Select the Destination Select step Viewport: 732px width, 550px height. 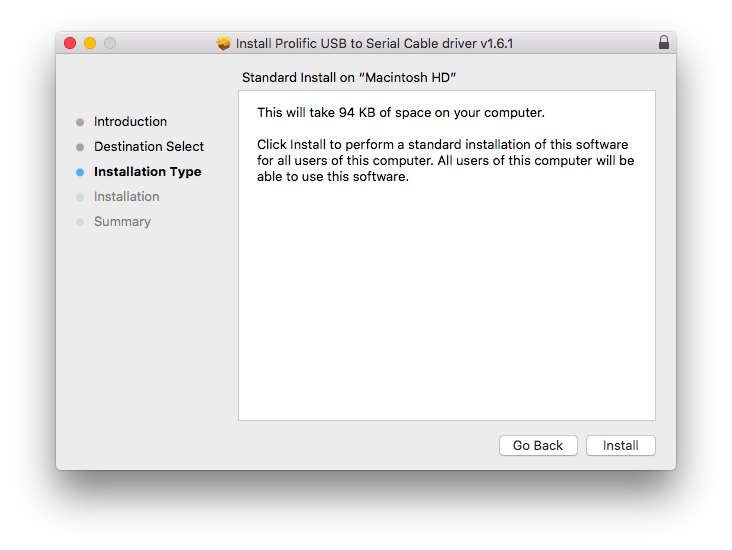coord(149,147)
